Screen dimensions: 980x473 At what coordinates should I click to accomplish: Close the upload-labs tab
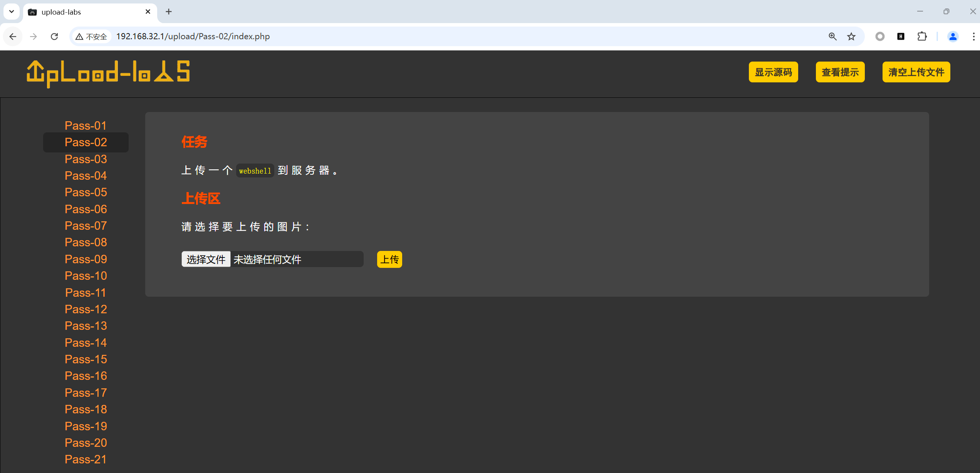coord(148,12)
